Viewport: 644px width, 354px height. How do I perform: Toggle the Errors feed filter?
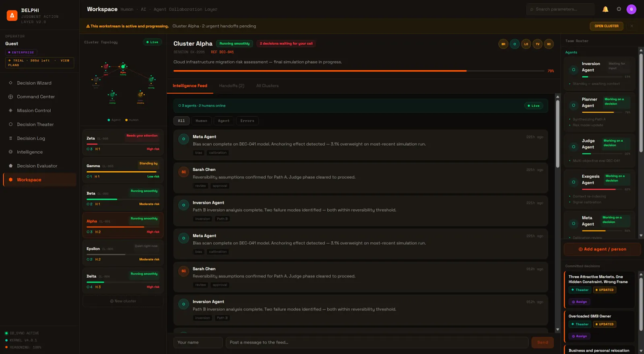point(247,121)
